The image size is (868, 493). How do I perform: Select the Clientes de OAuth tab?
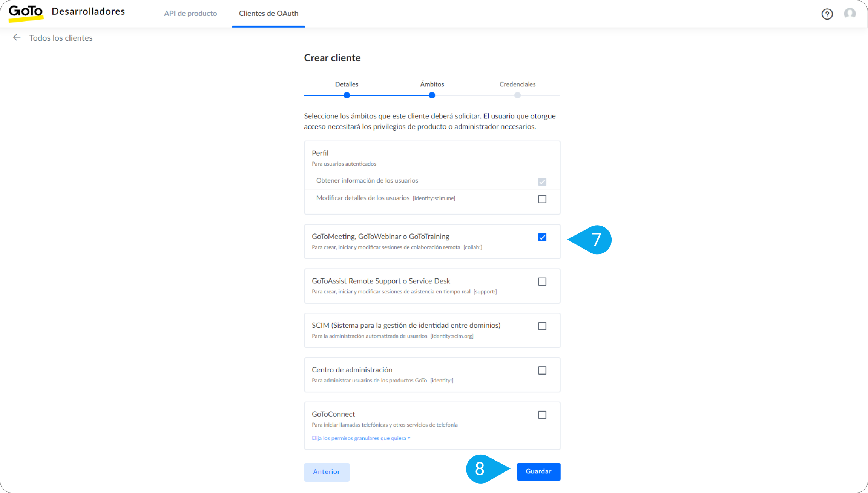[x=268, y=14]
